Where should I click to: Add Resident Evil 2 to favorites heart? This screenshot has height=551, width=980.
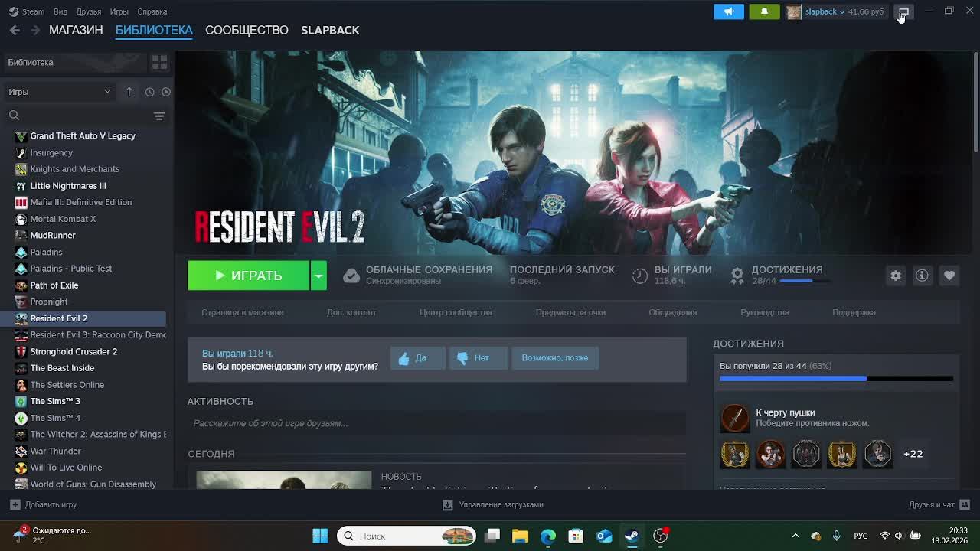pos(949,275)
